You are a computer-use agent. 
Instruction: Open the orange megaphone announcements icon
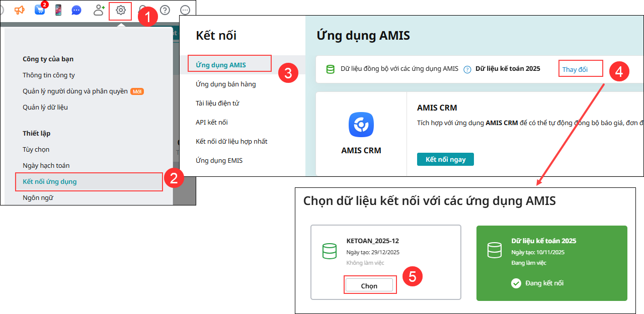pos(20,10)
